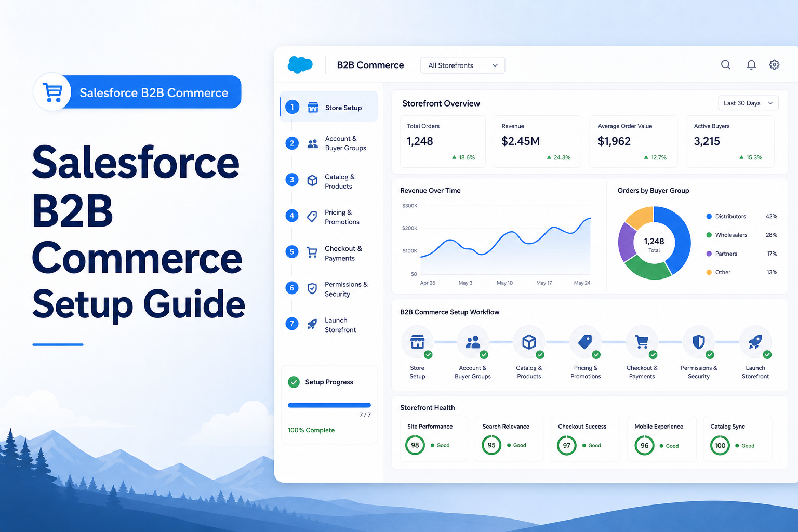The image size is (798, 532).
Task: Click step number 7 circle in sidebar
Action: (292, 324)
